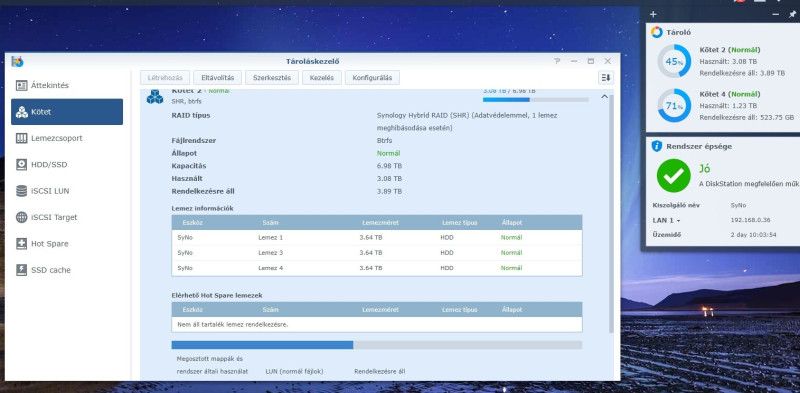Click the Létrehozás button

coord(165,78)
